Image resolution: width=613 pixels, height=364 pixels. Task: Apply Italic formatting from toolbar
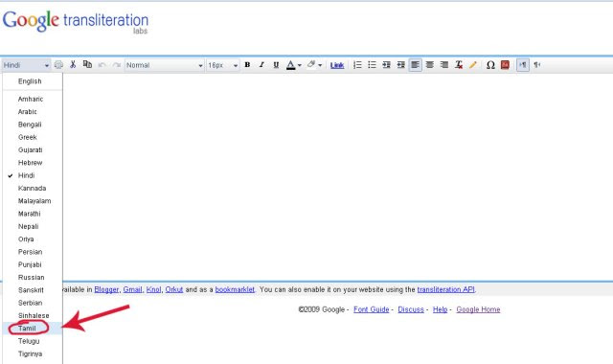click(x=261, y=65)
